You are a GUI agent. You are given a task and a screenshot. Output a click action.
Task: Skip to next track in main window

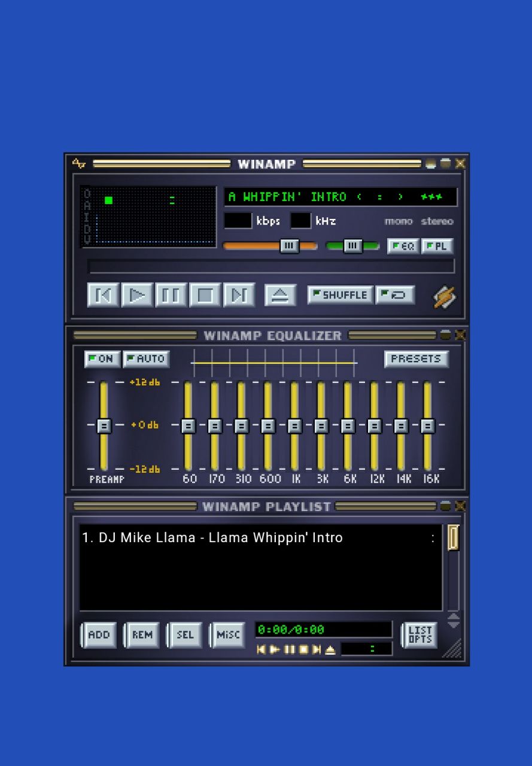(x=239, y=295)
